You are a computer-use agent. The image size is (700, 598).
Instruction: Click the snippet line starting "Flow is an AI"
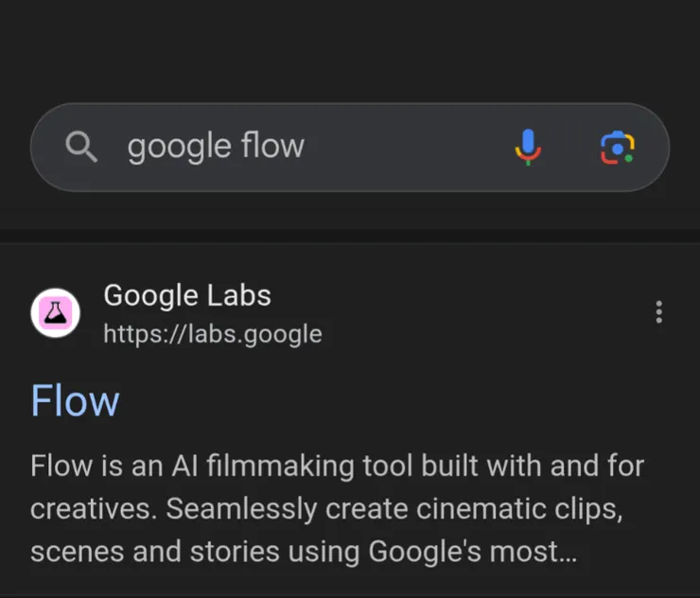[x=337, y=466]
